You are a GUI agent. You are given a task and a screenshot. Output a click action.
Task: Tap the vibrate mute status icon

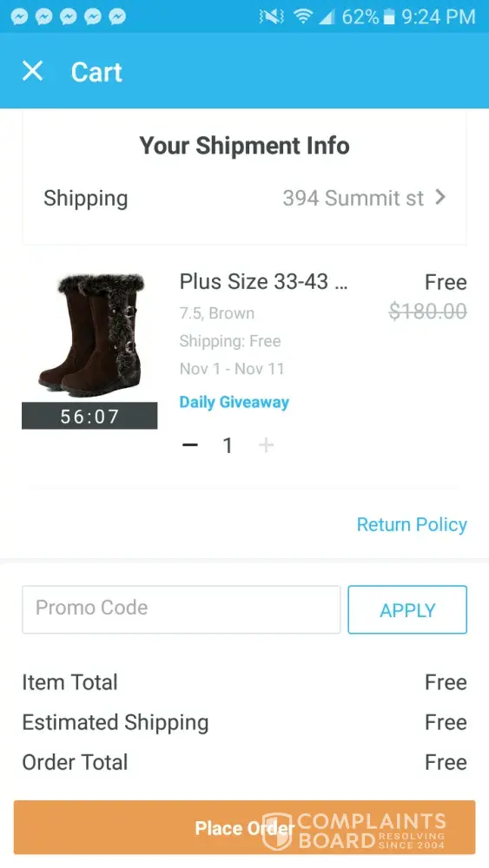271,17
